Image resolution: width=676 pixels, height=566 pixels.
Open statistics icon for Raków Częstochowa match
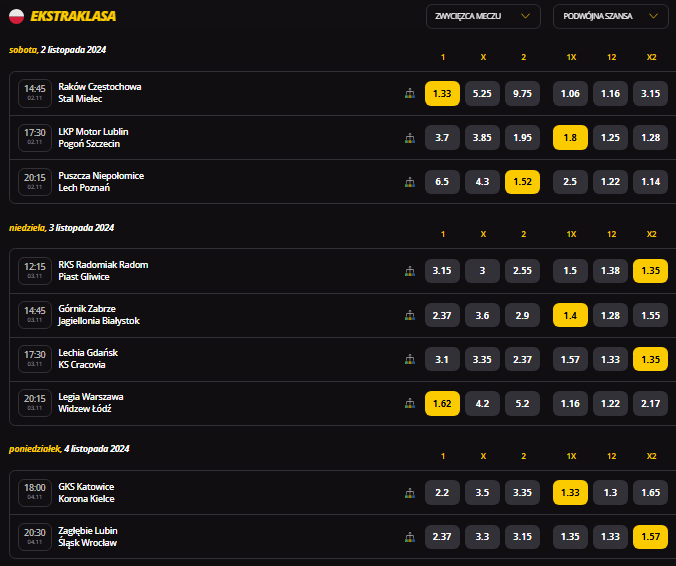coord(409,93)
